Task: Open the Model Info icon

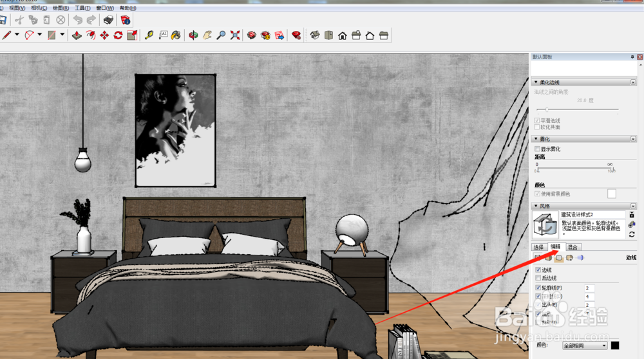Action: pos(126,20)
